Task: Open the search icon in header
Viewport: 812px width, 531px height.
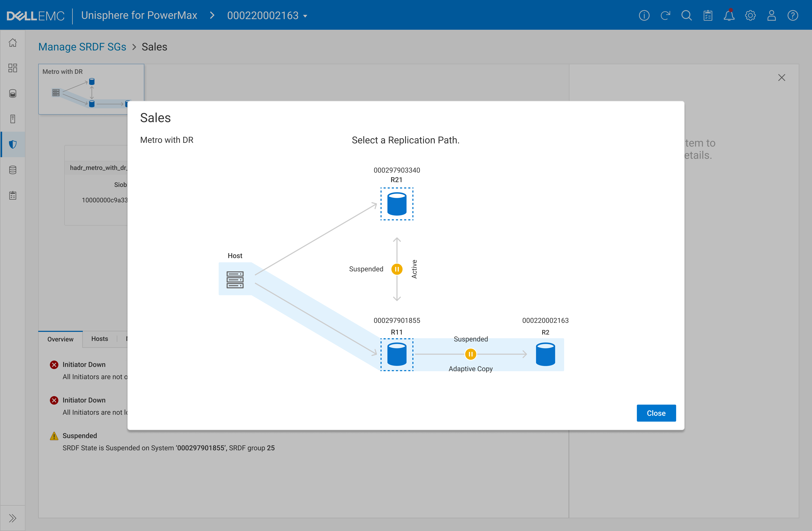Action: [686, 16]
